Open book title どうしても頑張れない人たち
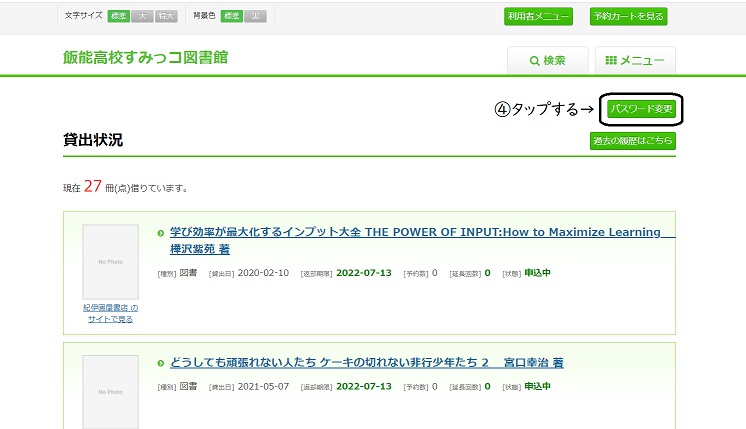Image resolution: width=746 pixels, height=429 pixels. [x=366, y=362]
